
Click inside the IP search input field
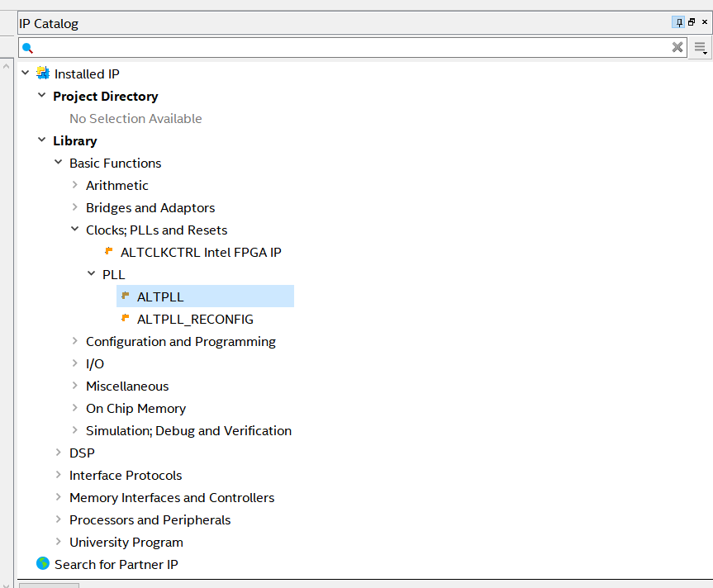pyautogui.click(x=347, y=48)
